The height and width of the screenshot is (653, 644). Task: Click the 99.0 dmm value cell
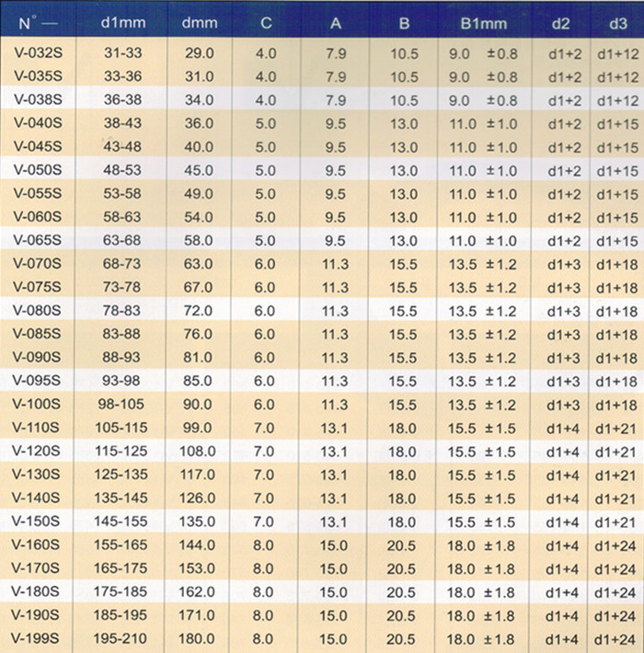(x=198, y=428)
